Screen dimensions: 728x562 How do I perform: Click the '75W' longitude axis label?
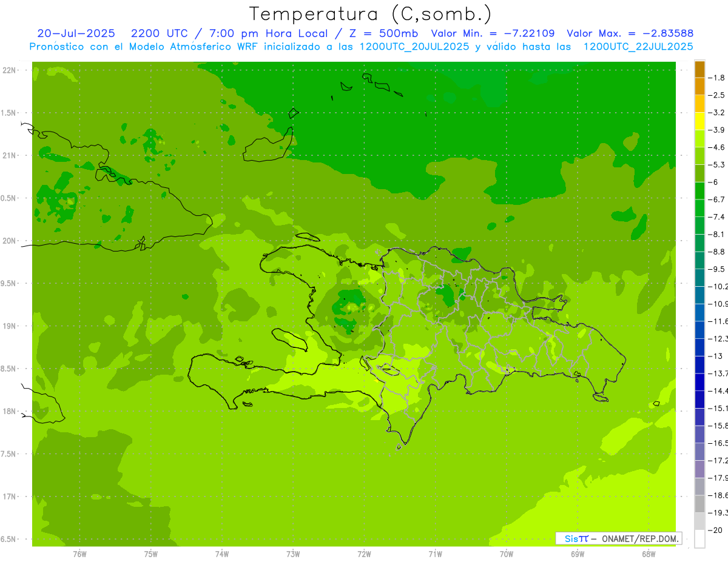coord(151,555)
